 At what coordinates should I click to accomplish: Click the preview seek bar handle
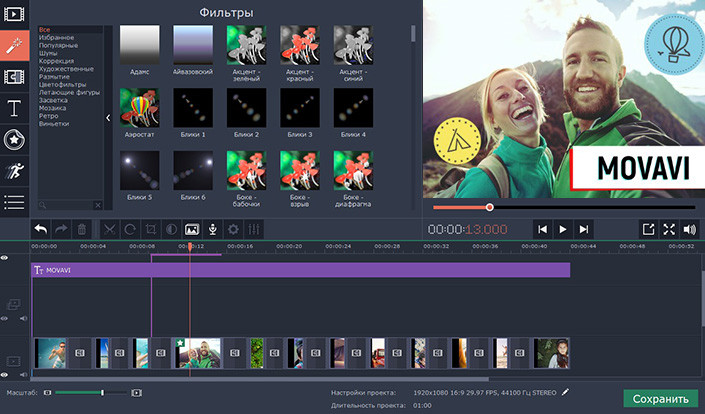point(489,207)
